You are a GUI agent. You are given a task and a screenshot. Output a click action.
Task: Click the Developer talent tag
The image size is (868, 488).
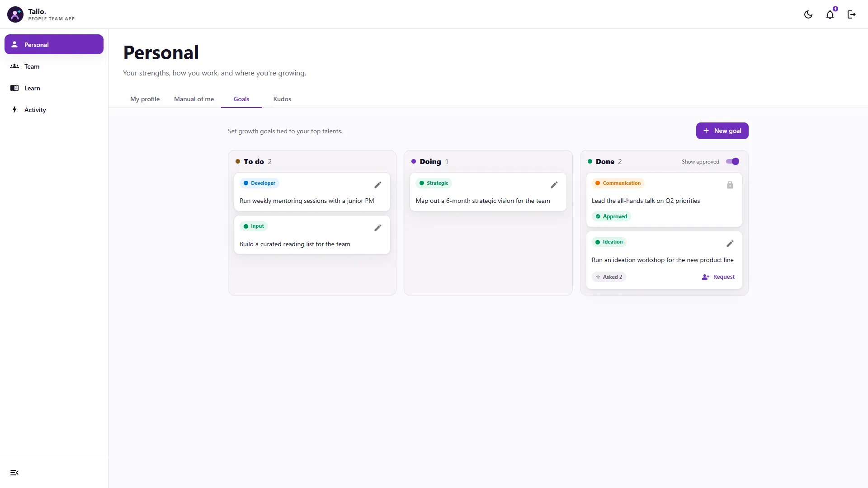[259, 183]
